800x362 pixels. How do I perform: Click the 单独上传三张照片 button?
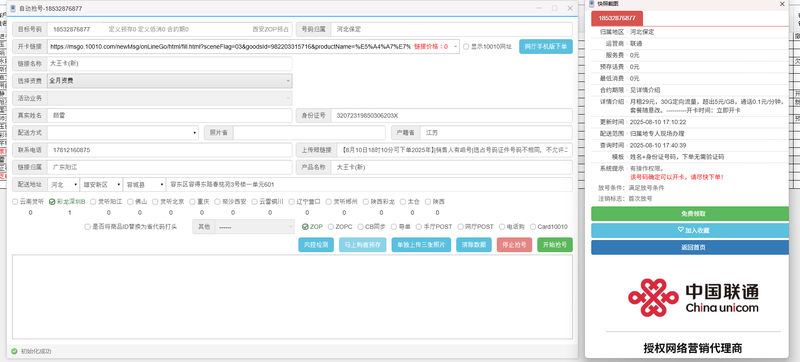click(421, 245)
